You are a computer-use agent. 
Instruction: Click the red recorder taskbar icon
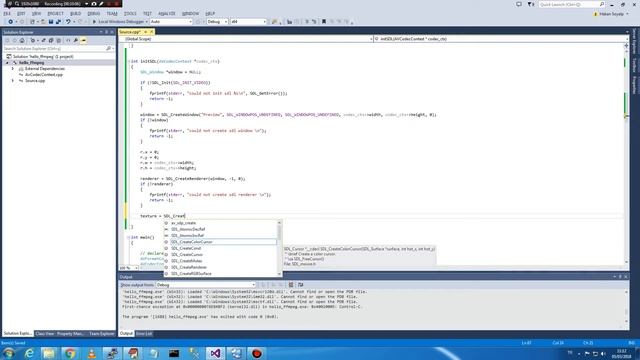(x=256, y=353)
